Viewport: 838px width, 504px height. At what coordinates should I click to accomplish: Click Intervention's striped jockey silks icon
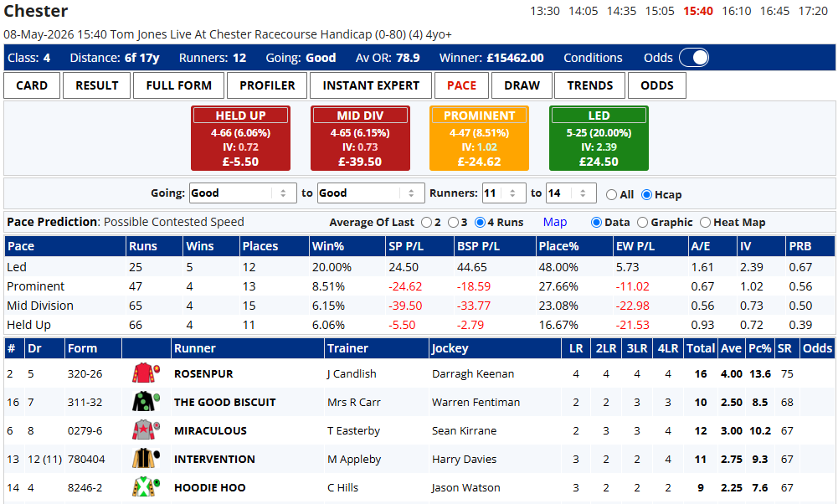point(146,459)
